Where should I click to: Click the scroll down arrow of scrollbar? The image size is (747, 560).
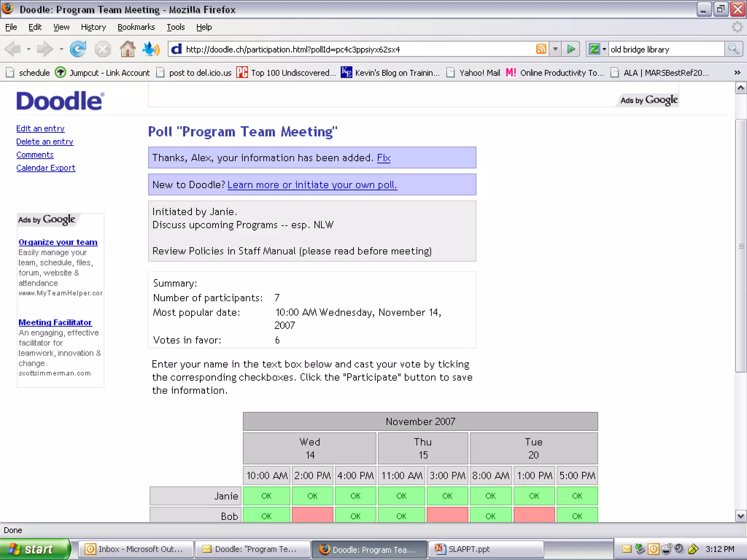[x=740, y=516]
